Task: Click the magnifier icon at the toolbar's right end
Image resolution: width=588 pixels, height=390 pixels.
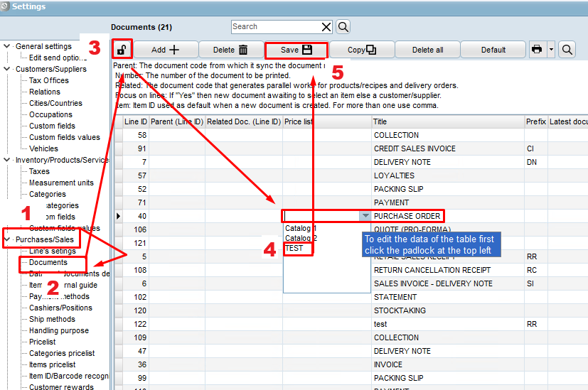Action: point(567,50)
